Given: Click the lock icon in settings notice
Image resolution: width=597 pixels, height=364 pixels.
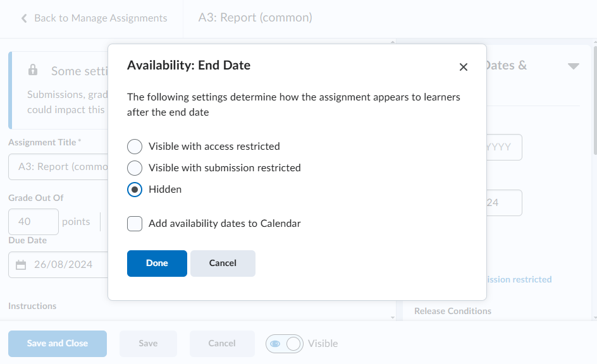Looking at the screenshot, I should click(33, 70).
